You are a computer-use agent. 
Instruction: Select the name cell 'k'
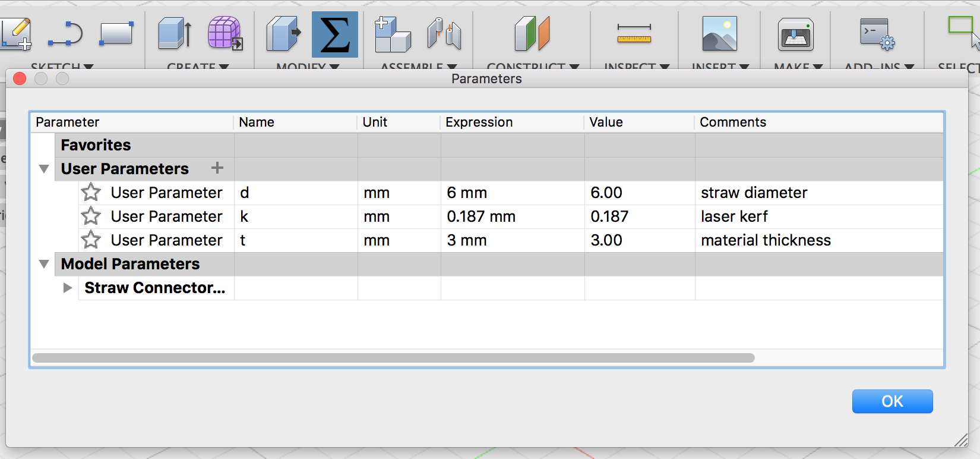point(296,216)
